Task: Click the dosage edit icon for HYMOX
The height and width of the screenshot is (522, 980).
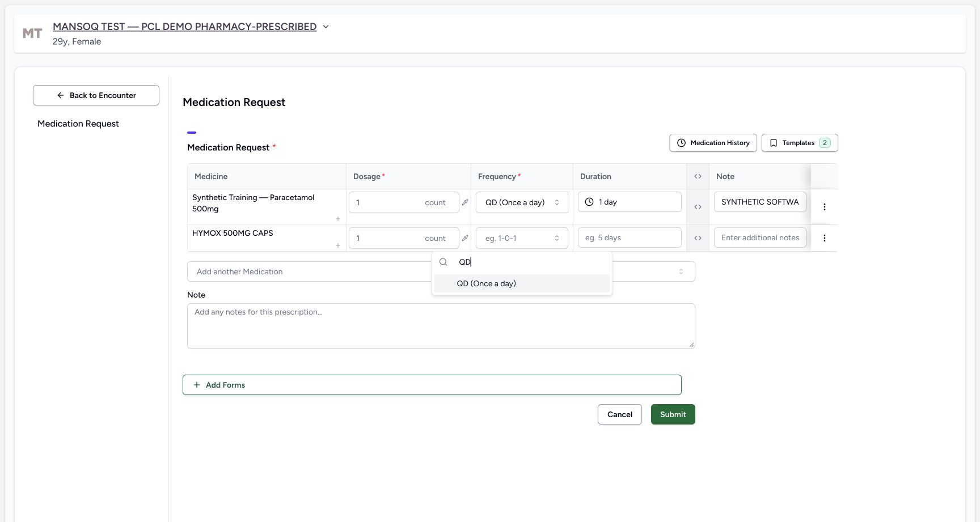Action: [x=465, y=238]
